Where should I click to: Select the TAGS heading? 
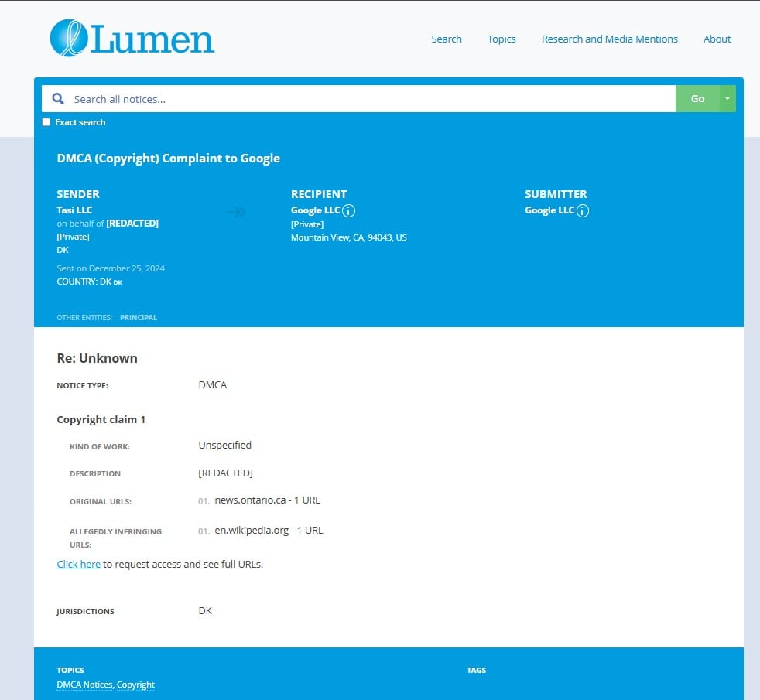(477, 670)
